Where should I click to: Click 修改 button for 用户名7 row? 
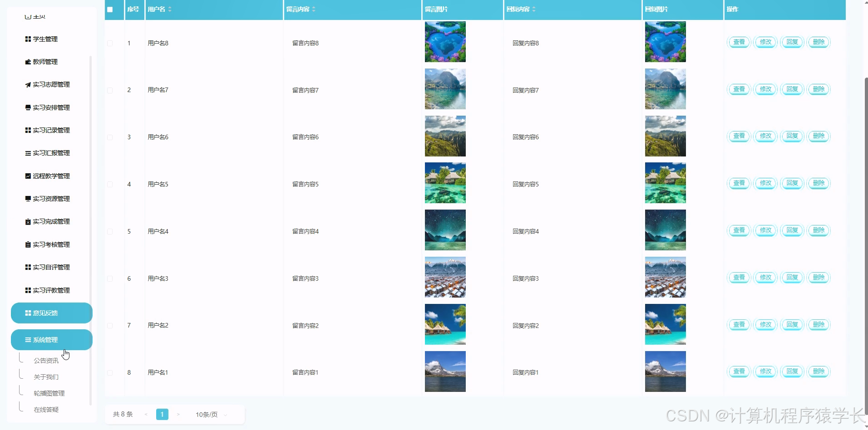(x=766, y=89)
